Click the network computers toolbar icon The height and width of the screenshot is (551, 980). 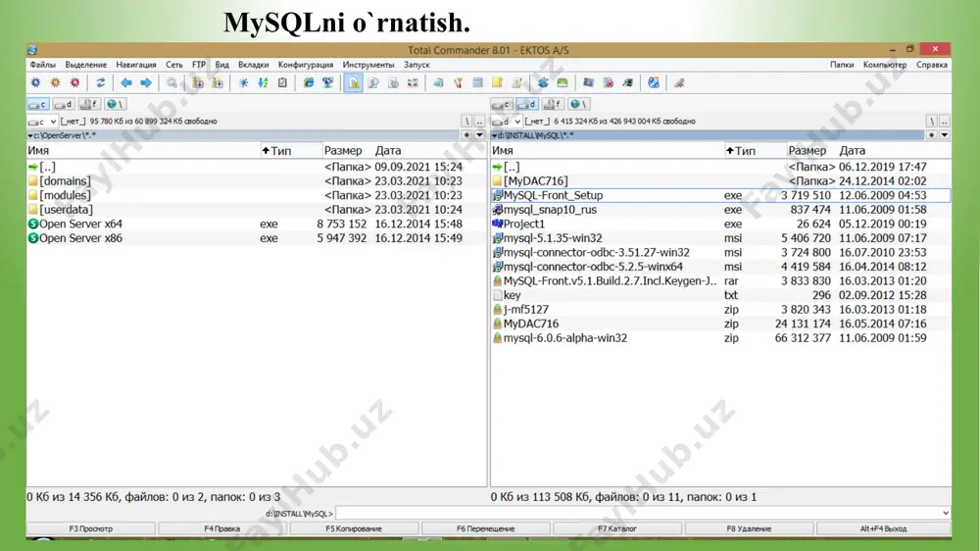click(x=327, y=82)
